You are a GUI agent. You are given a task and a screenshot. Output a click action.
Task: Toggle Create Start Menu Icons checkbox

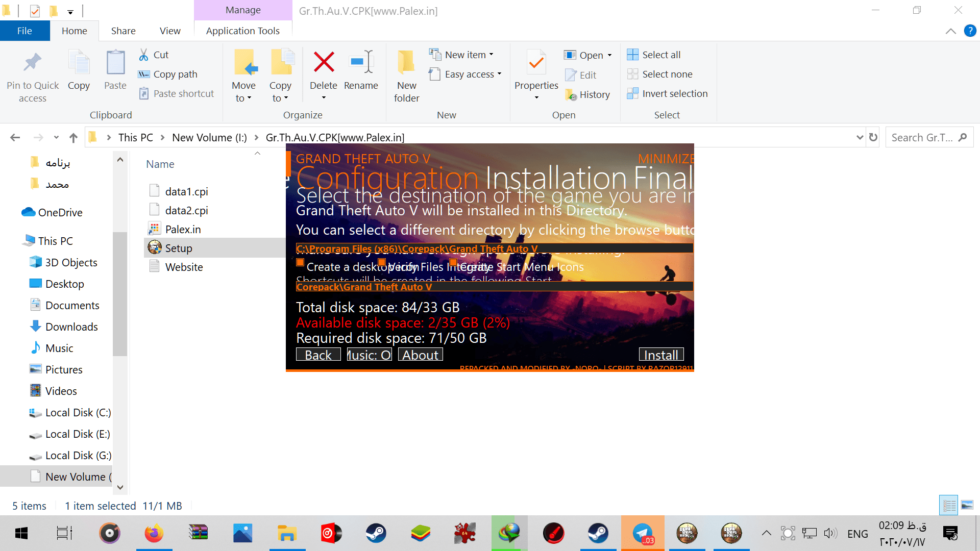coord(453,262)
